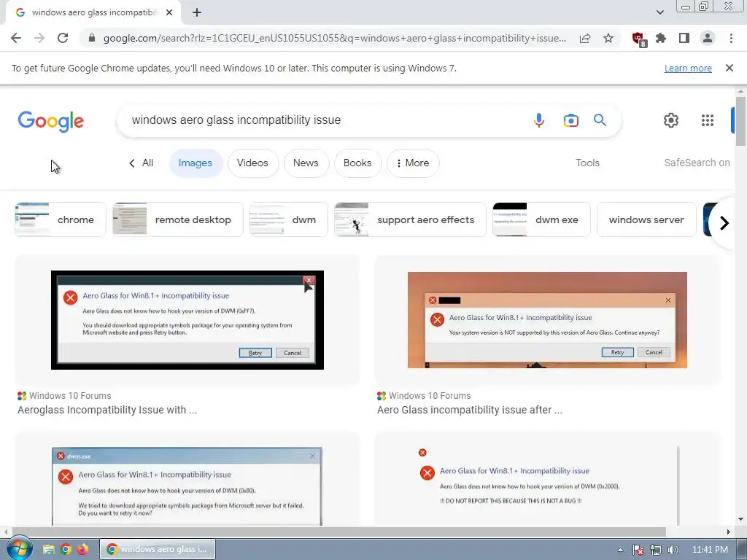
Task: Show more chips with right chevron
Action: (724, 223)
